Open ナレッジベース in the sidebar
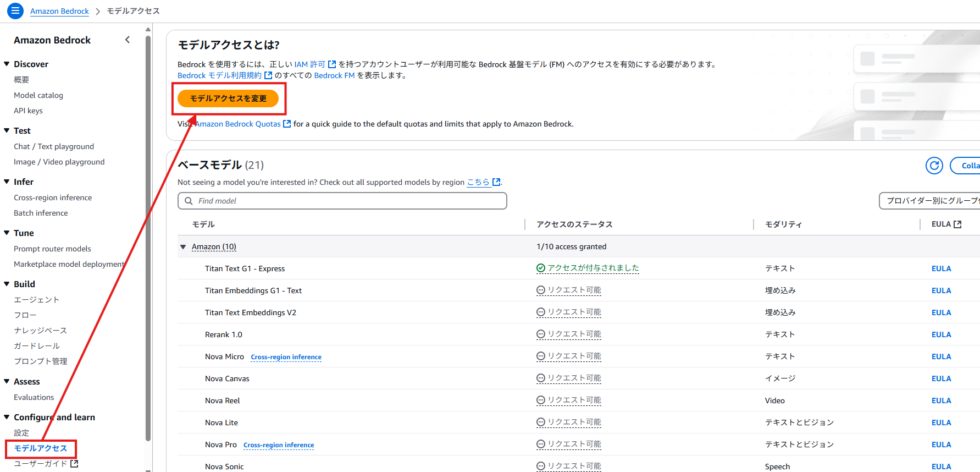This screenshot has height=472, width=980. (x=40, y=331)
